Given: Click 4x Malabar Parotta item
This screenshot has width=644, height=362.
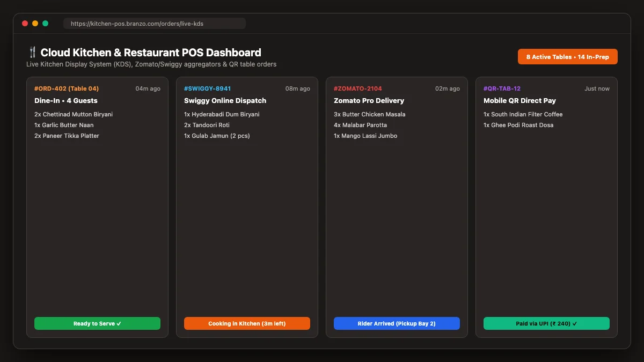Looking at the screenshot, I should pyautogui.click(x=361, y=125).
